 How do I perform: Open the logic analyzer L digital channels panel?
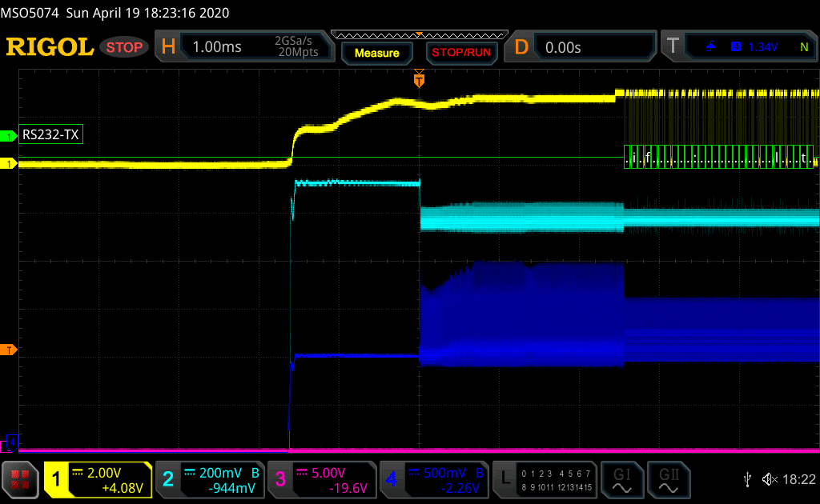[545, 479]
